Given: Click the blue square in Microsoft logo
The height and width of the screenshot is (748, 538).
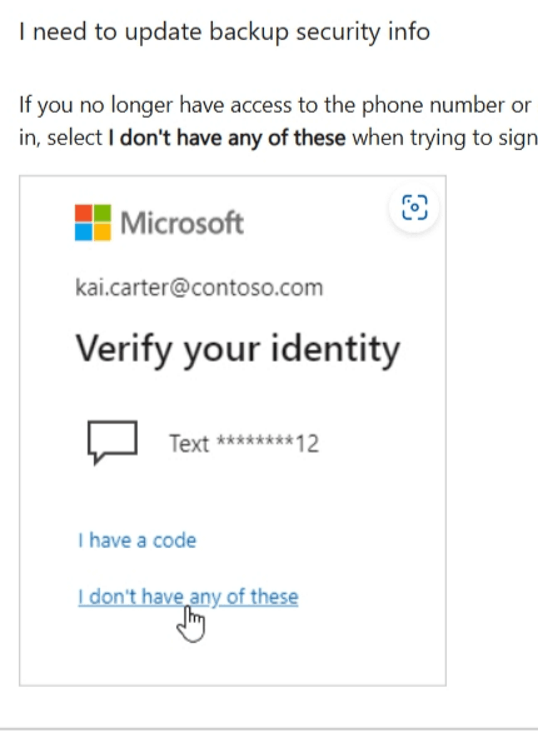Looking at the screenshot, I should 83,232.
